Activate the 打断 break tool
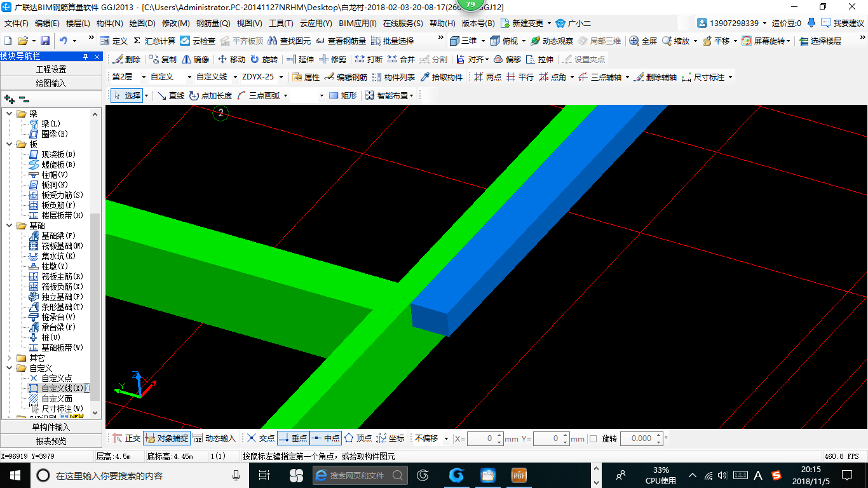 pos(369,59)
